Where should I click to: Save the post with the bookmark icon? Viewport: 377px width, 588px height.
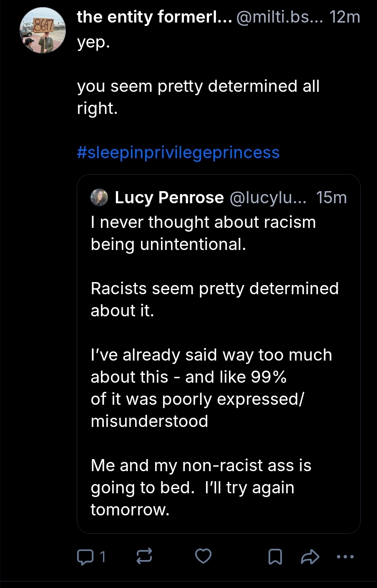click(275, 556)
